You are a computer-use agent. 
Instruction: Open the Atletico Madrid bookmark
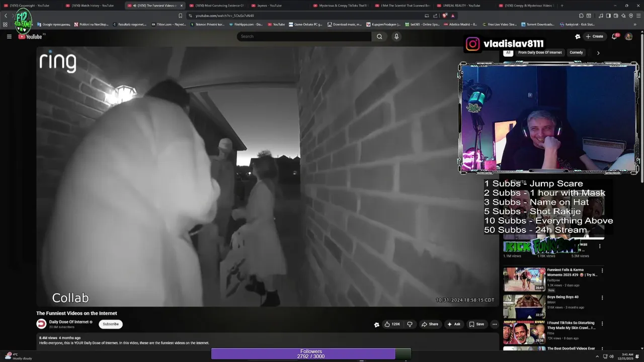coord(460,24)
